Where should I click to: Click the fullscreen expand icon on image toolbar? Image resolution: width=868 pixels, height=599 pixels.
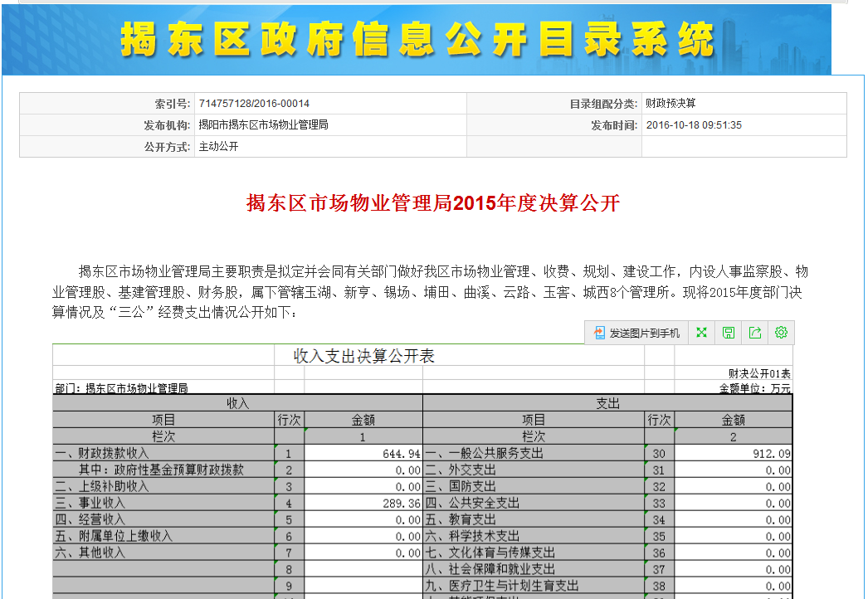pyautogui.click(x=701, y=333)
